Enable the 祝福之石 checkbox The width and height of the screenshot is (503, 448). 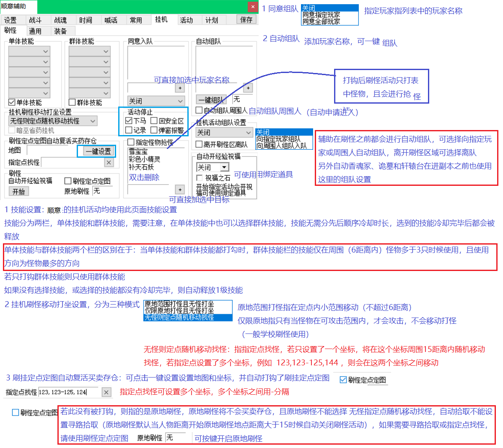pos(199,178)
